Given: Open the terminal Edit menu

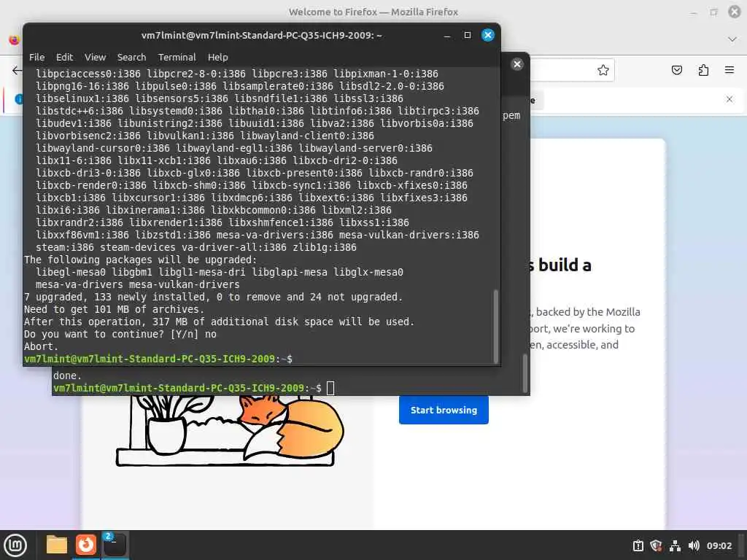Looking at the screenshot, I should tap(64, 57).
